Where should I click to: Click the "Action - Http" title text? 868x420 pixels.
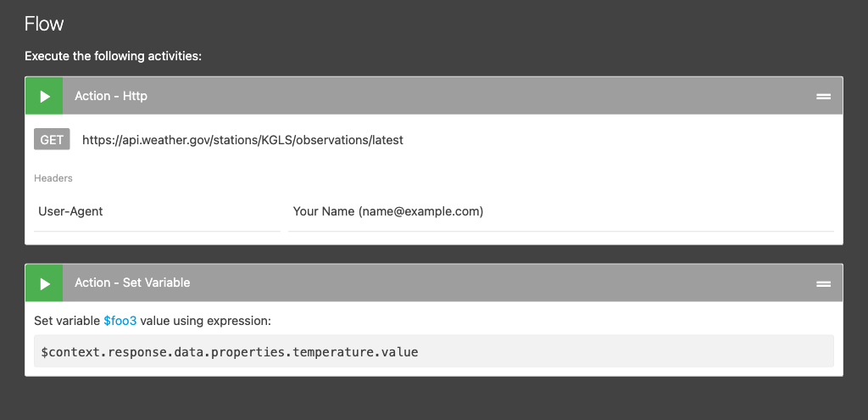click(x=111, y=96)
